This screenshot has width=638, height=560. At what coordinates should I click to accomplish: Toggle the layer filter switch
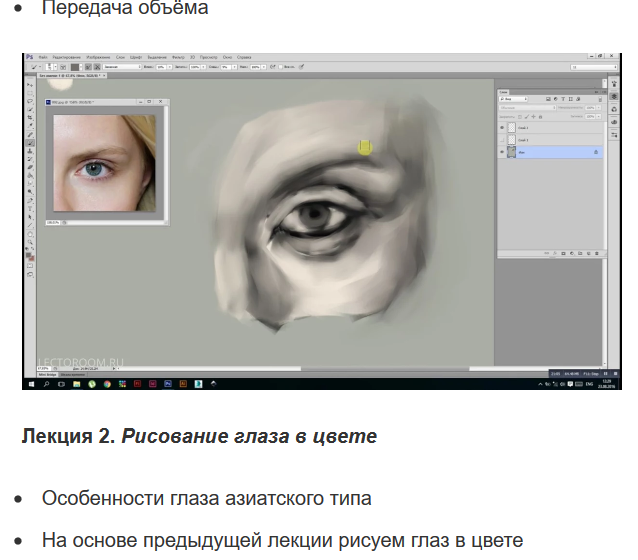click(600, 99)
